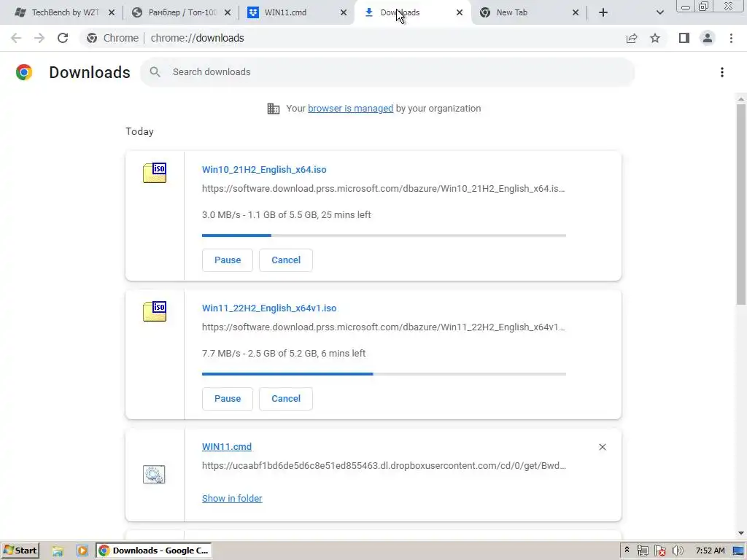Open the taskbar media player icon
This screenshot has width=747, height=560.
click(x=82, y=551)
